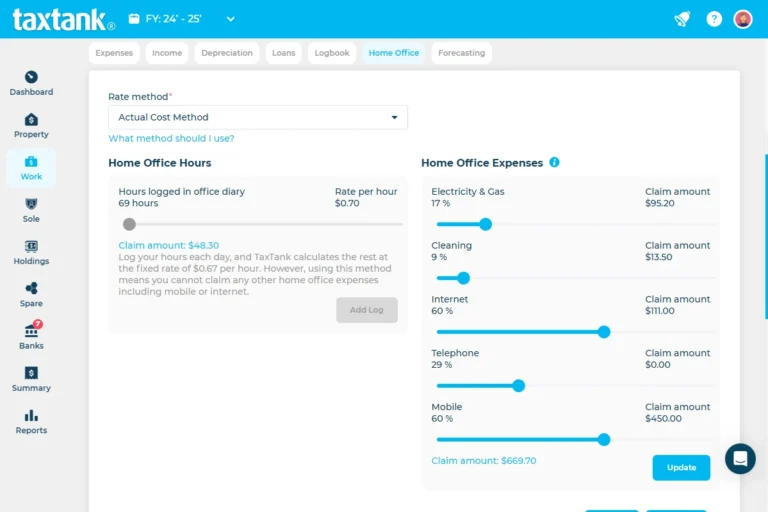Screen dimensions: 768x512
Task: Switch to the Logbook tab
Action: pyautogui.click(x=332, y=53)
